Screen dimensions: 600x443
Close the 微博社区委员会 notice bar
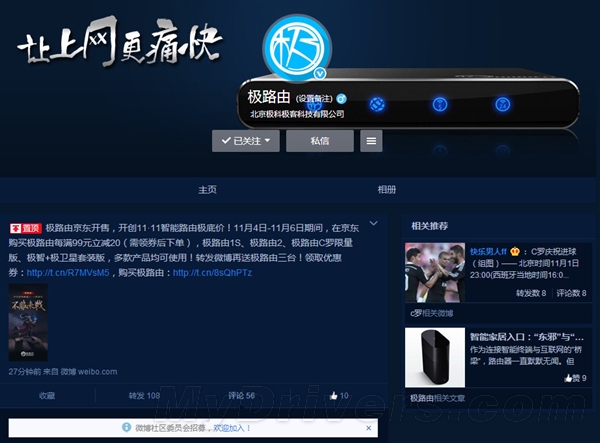coord(368,428)
